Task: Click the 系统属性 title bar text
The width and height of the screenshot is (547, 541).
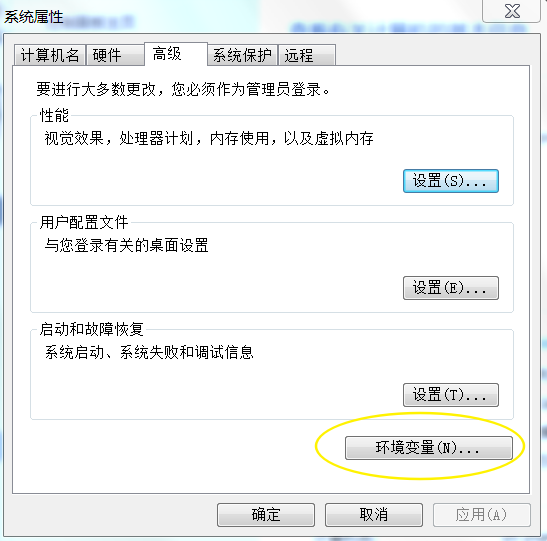Action: pyautogui.click(x=34, y=17)
